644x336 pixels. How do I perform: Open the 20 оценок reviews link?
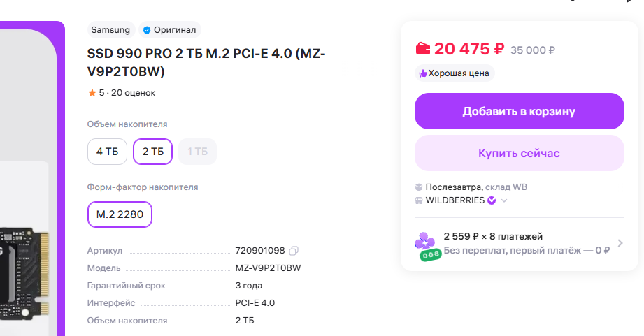(133, 92)
